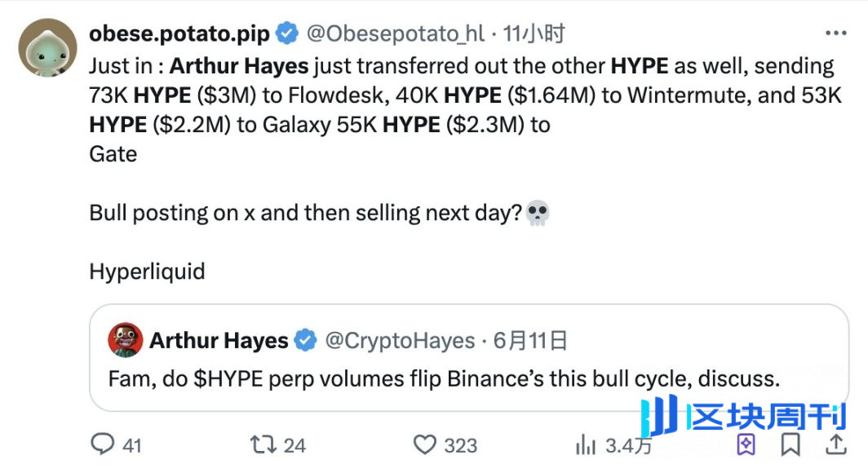This screenshot has height=473, width=868.
Task: Click the 323 likes count
Action: point(461,445)
